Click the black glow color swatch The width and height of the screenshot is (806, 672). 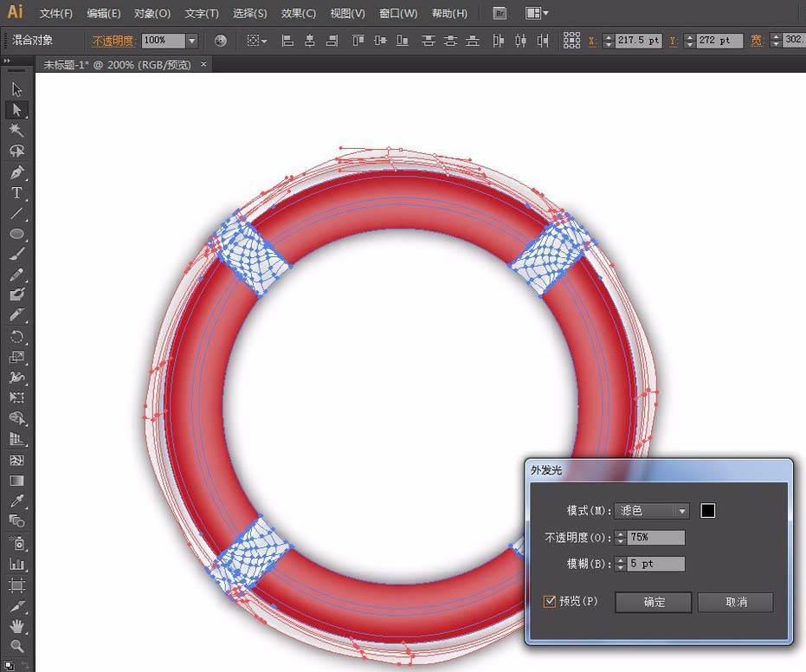pos(707,511)
